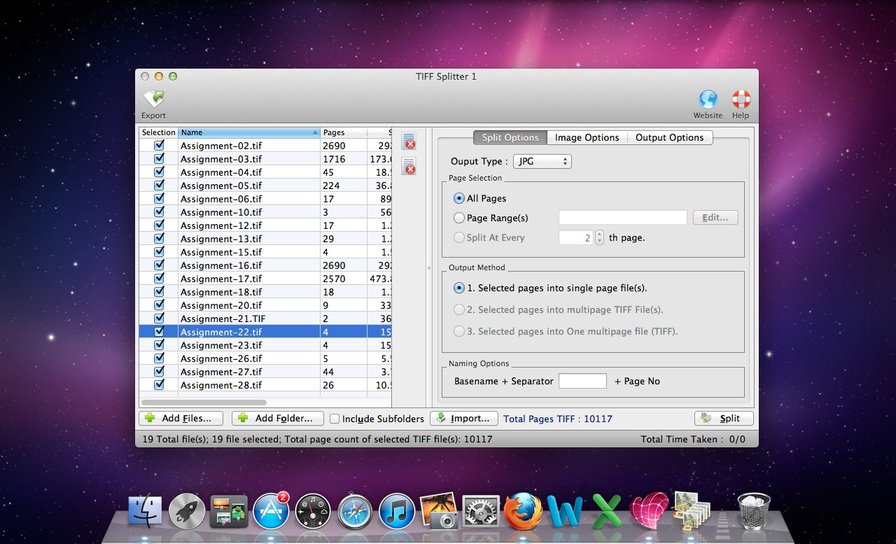Select the Page Range(s) radio button
The image size is (896, 544).
[x=459, y=217]
